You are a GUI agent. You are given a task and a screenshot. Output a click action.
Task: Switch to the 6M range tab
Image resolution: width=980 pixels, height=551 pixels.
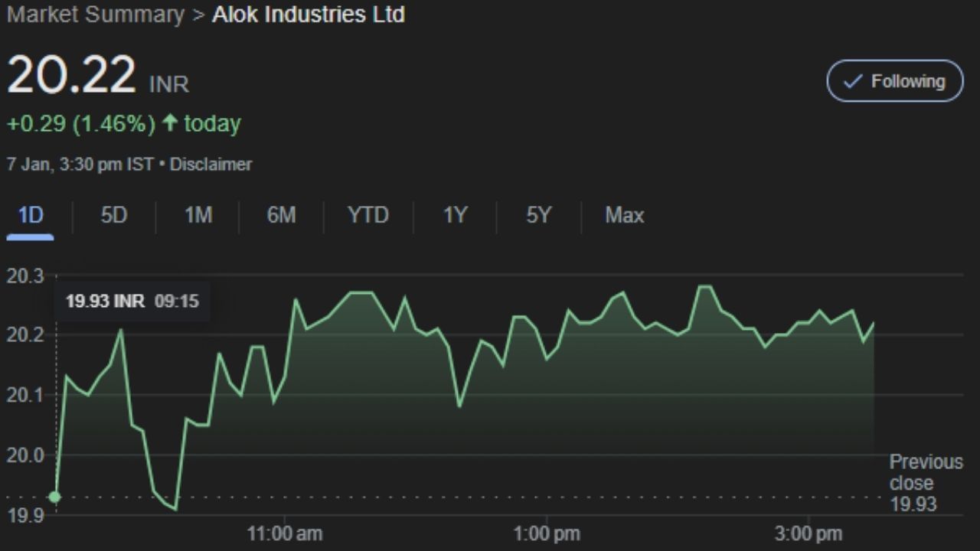281,216
